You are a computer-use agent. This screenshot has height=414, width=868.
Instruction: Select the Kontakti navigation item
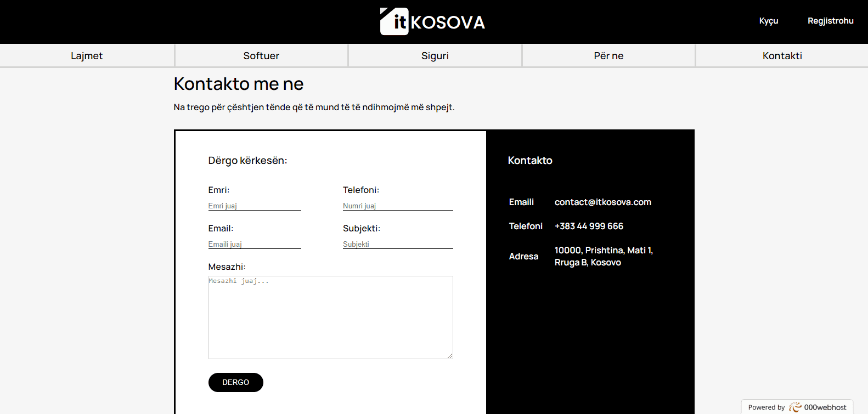click(782, 56)
